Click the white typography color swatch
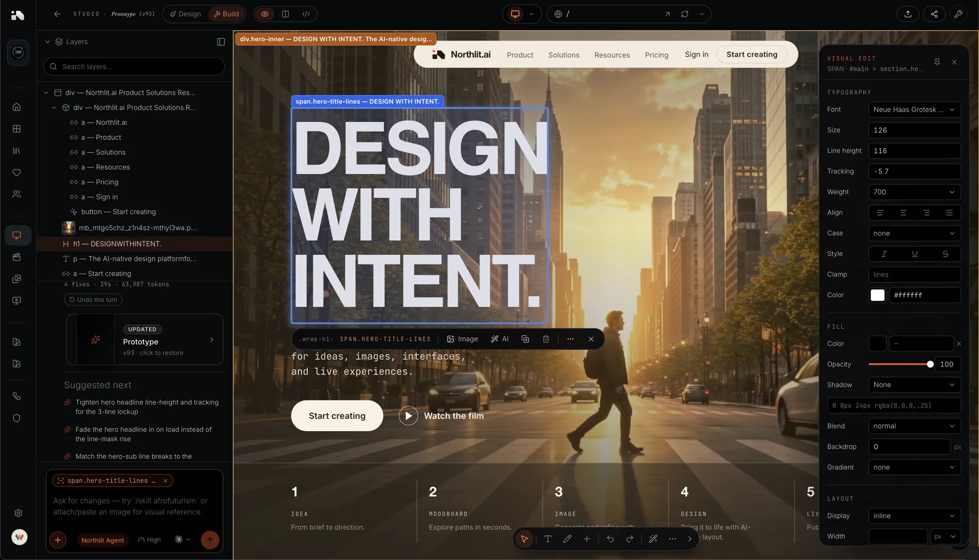 click(x=877, y=295)
